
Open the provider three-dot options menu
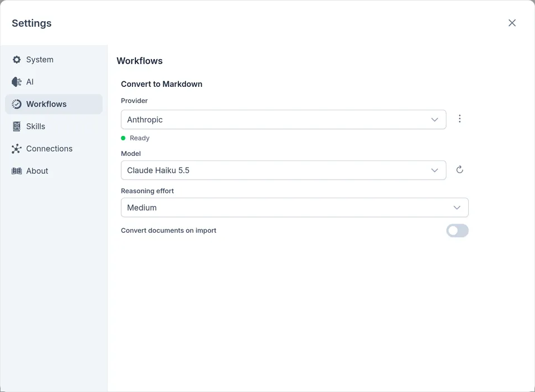[460, 119]
